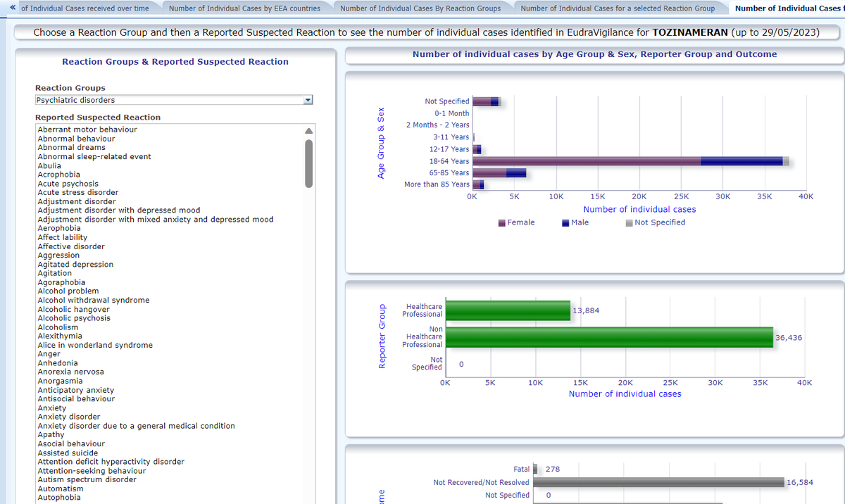This screenshot has width=845, height=504.
Task: Click the Female legend color swatch
Action: tap(502, 223)
